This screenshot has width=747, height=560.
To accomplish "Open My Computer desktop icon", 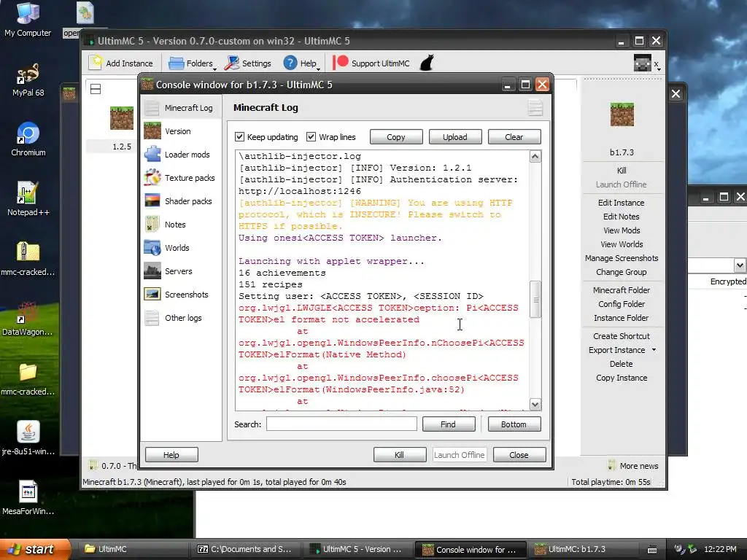I will pos(28,13).
